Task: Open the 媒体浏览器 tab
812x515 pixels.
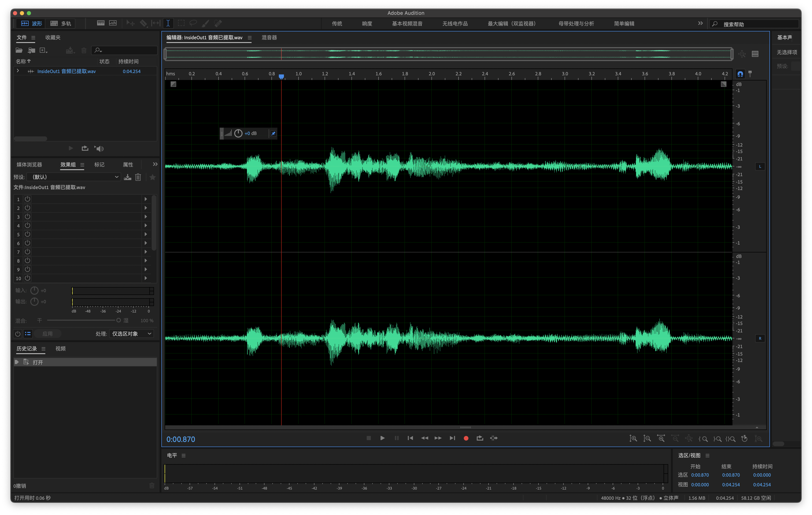Action: tap(29, 165)
